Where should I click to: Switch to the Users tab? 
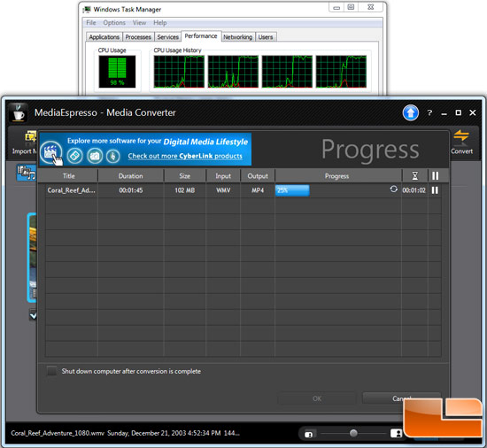266,37
